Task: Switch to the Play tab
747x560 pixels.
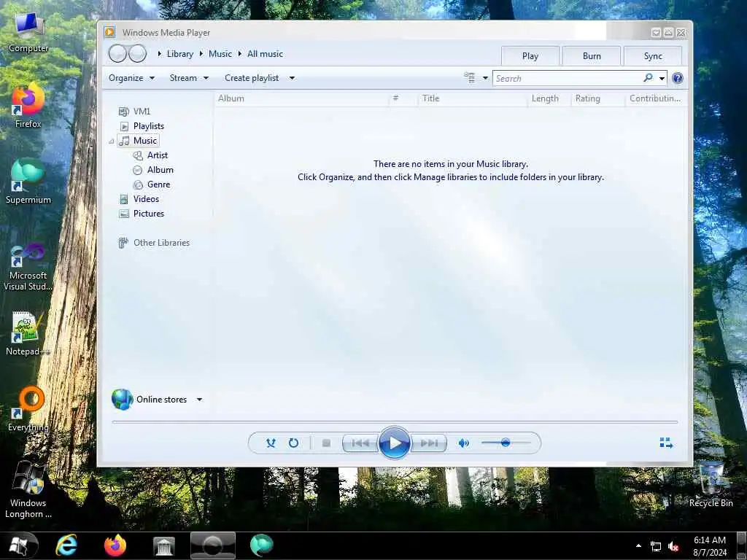Action: point(530,55)
